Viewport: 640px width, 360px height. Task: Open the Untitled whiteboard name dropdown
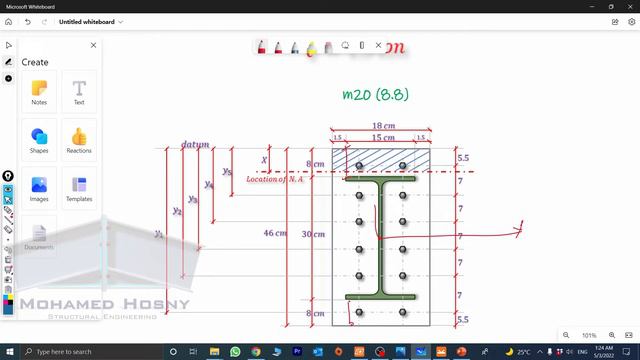tap(91, 22)
